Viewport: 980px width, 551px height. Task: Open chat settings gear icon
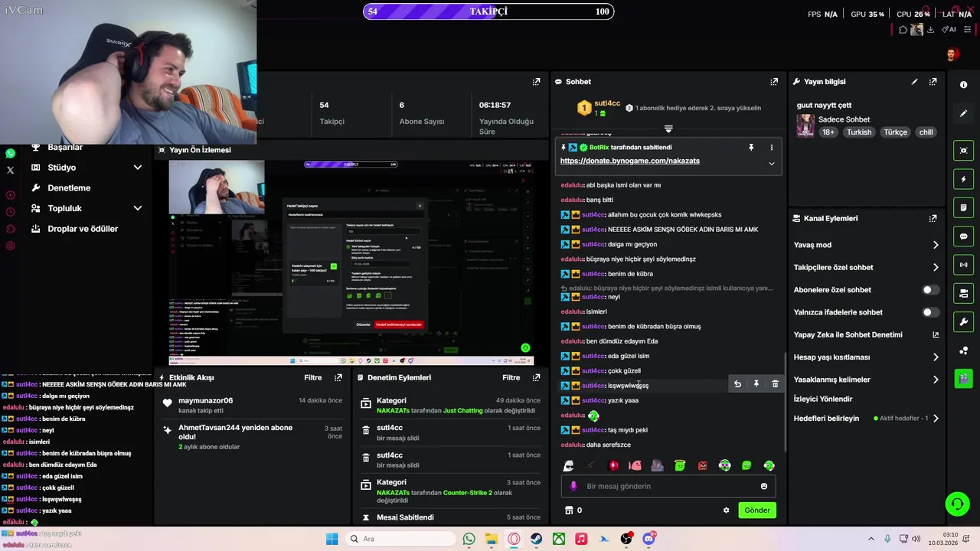(726, 510)
